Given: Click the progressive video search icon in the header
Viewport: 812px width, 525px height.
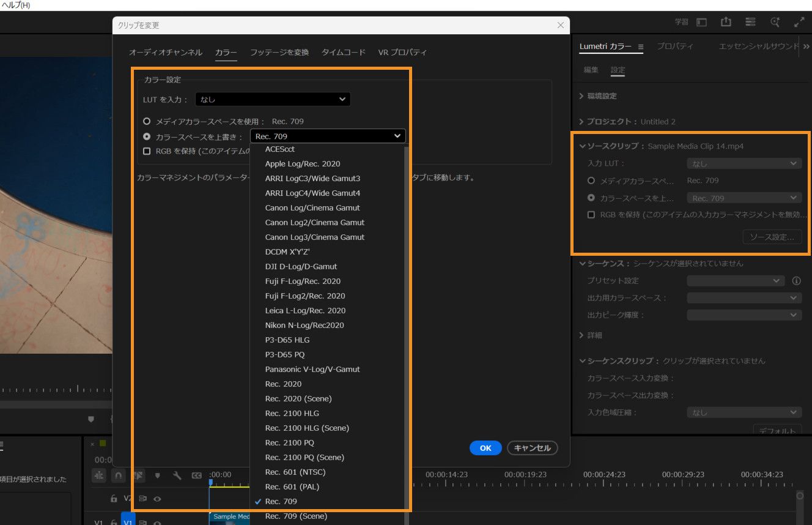Looking at the screenshot, I should tap(775, 22).
